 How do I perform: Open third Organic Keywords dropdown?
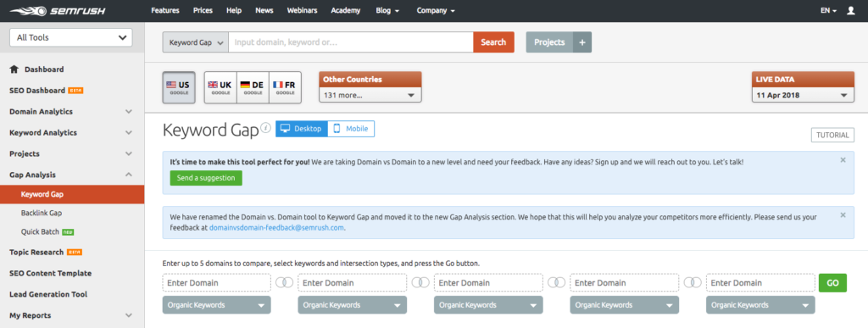tap(488, 305)
